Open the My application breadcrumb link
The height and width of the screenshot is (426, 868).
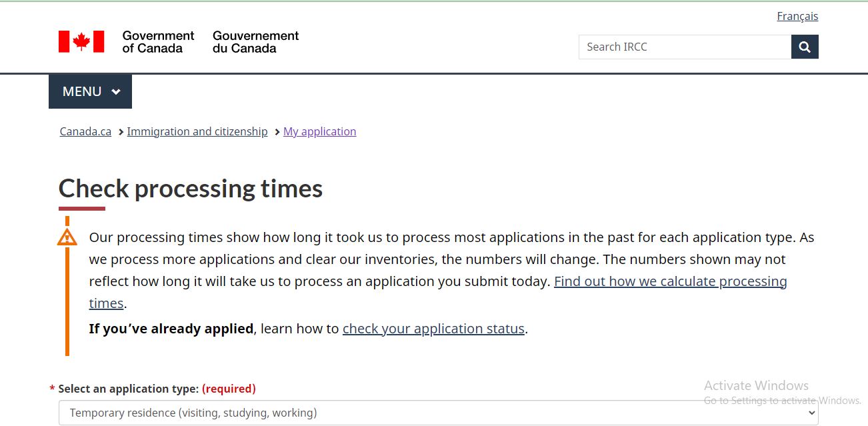[x=319, y=131]
